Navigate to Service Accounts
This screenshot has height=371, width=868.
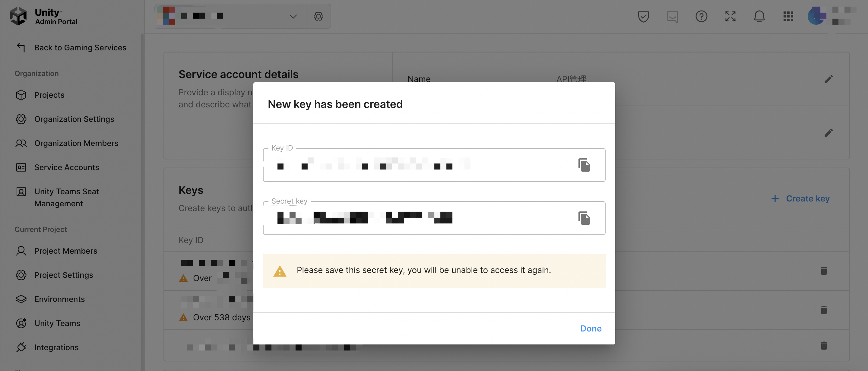click(67, 167)
